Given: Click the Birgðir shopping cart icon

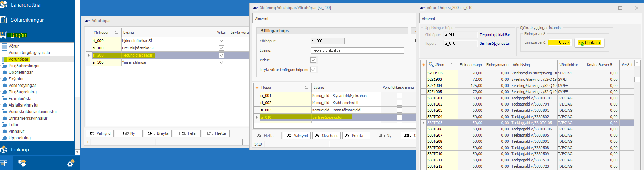Looking at the screenshot, I should pos(4,35).
